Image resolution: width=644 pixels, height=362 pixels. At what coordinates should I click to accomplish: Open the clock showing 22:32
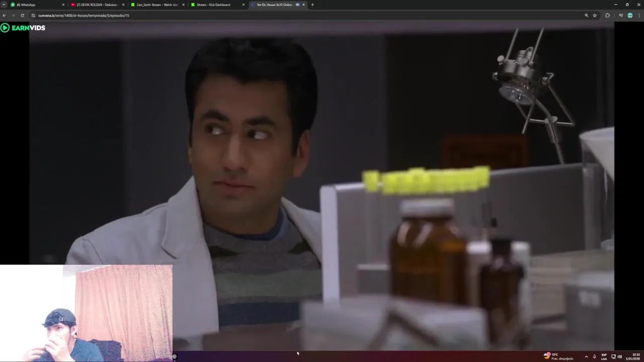[633, 356]
